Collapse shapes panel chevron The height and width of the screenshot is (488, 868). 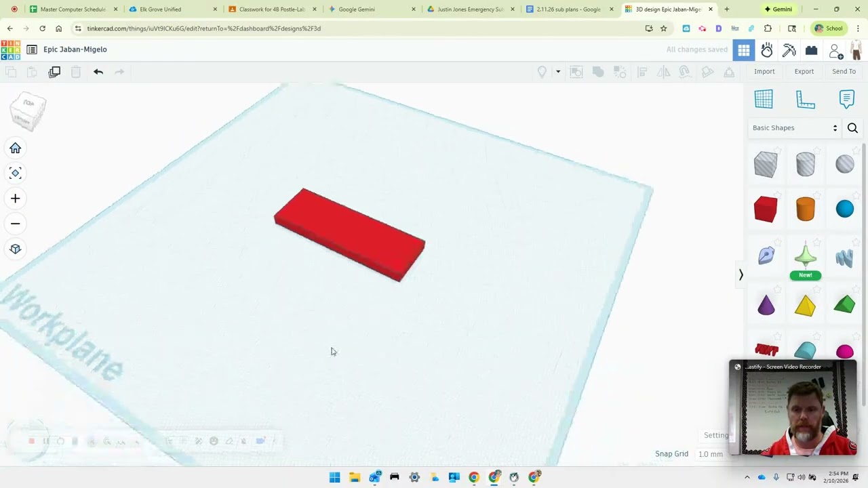[x=741, y=275]
